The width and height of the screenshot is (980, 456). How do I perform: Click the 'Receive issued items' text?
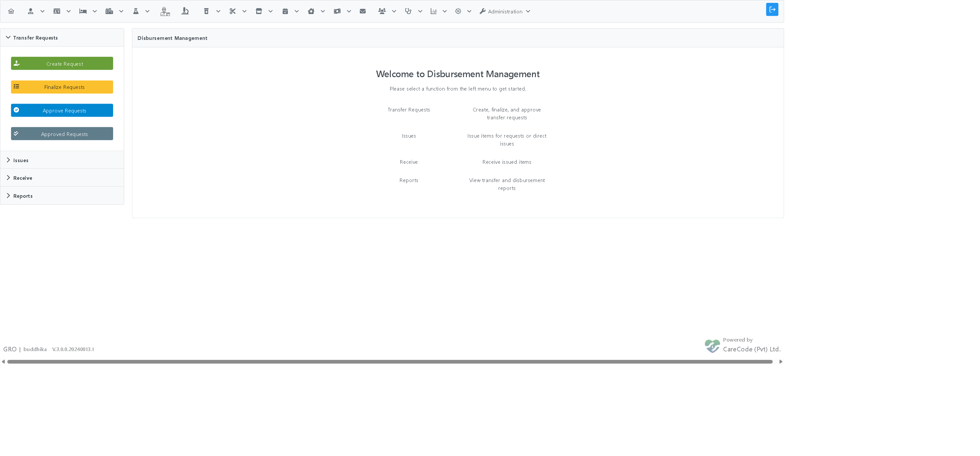click(x=507, y=162)
